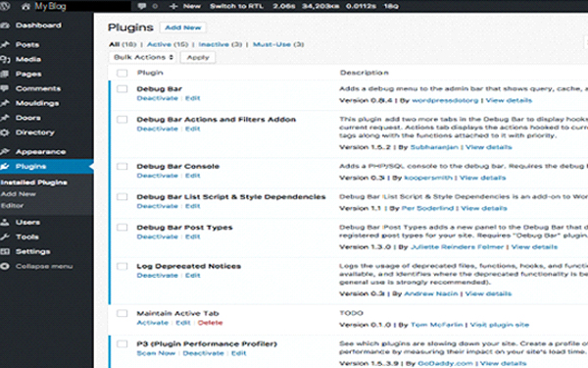588x368 pixels.
Task: Click the Settings icon in sidebar
Action: [x=5, y=251]
